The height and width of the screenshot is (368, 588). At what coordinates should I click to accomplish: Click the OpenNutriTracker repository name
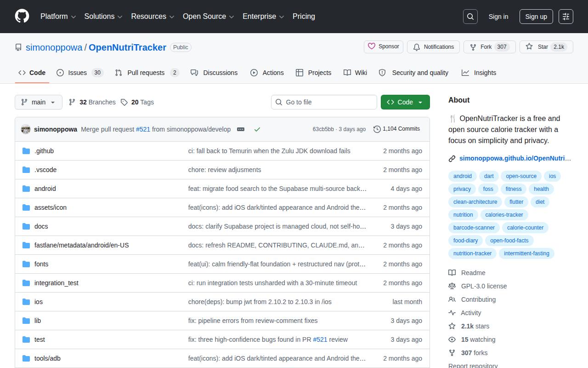pyautogui.click(x=127, y=47)
